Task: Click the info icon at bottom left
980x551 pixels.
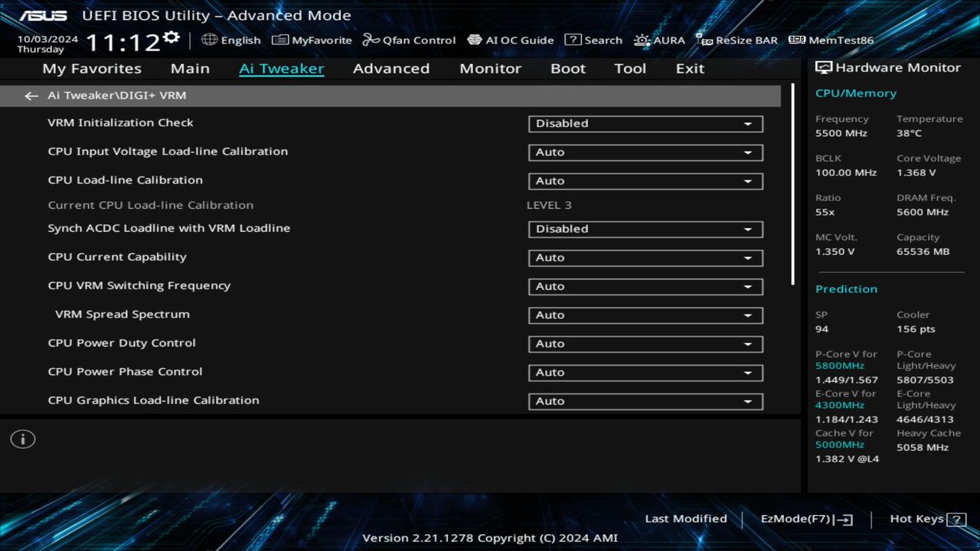Action: (22, 439)
